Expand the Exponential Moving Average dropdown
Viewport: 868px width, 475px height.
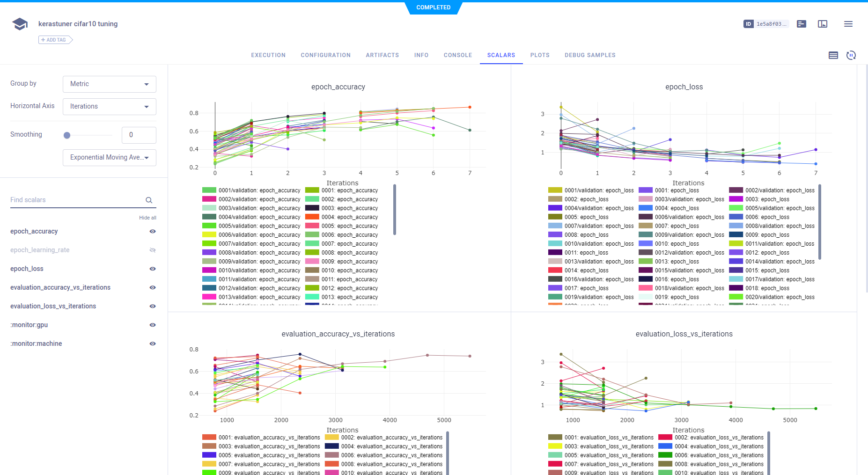[110, 158]
